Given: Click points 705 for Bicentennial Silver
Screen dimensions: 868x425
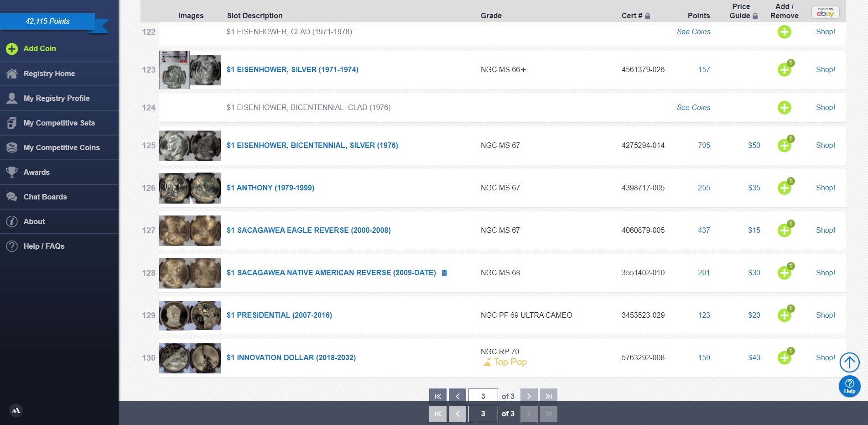Looking at the screenshot, I should pyautogui.click(x=704, y=145).
